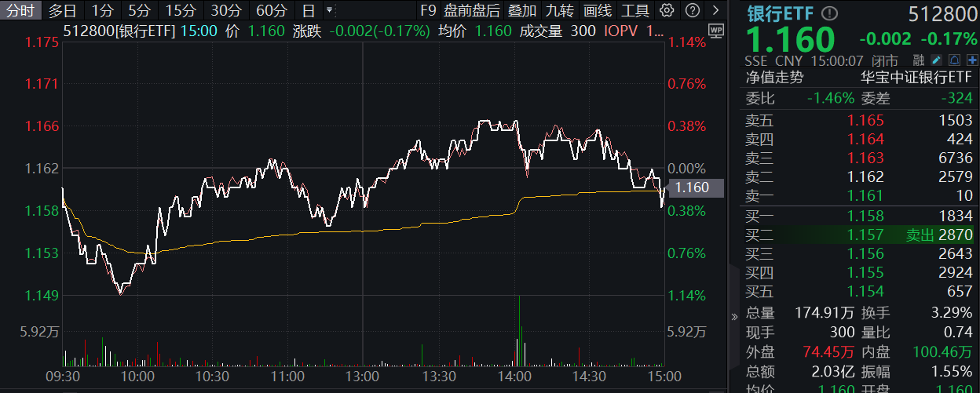Open the 画线 drawing tools
This screenshot has width=980, height=393.
[598, 10]
